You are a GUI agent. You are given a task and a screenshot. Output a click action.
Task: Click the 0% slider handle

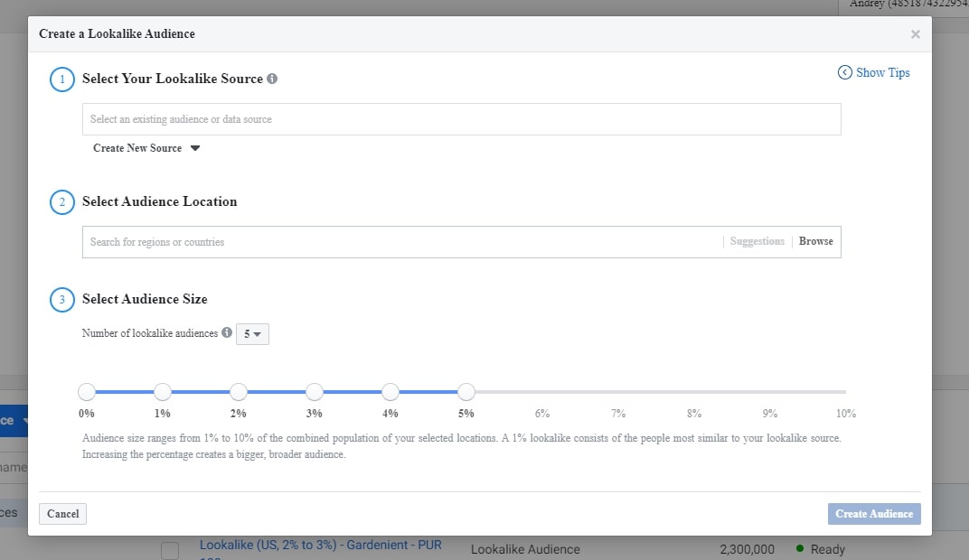87,392
